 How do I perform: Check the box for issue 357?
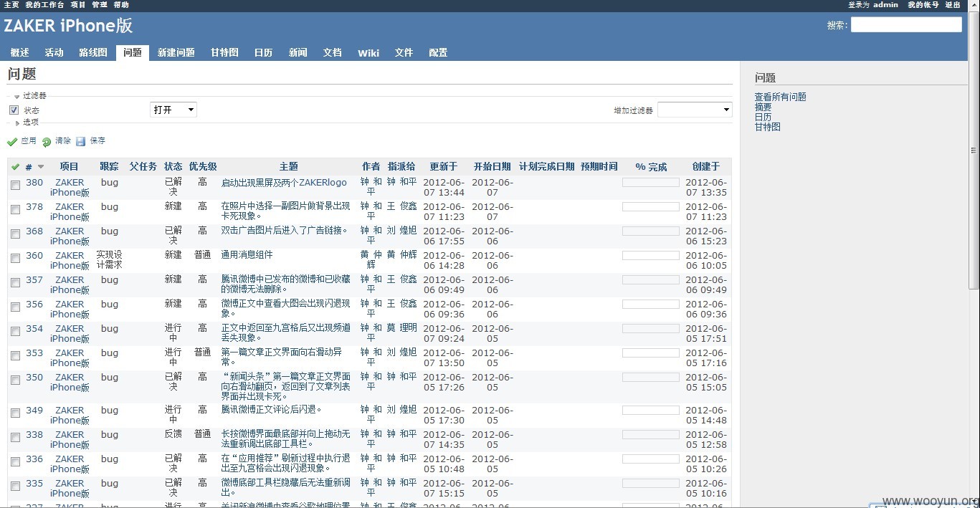click(x=15, y=282)
